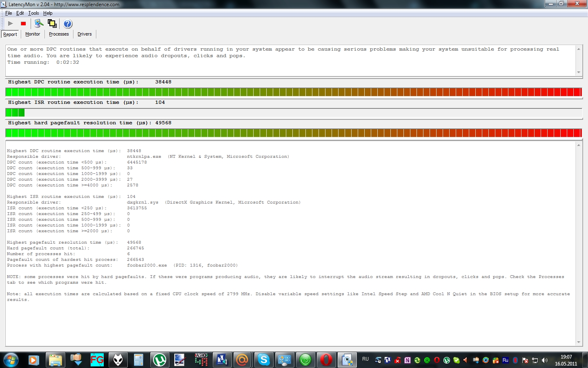
Task: Open the kX mixer taskbar icon
Action: [222, 360]
